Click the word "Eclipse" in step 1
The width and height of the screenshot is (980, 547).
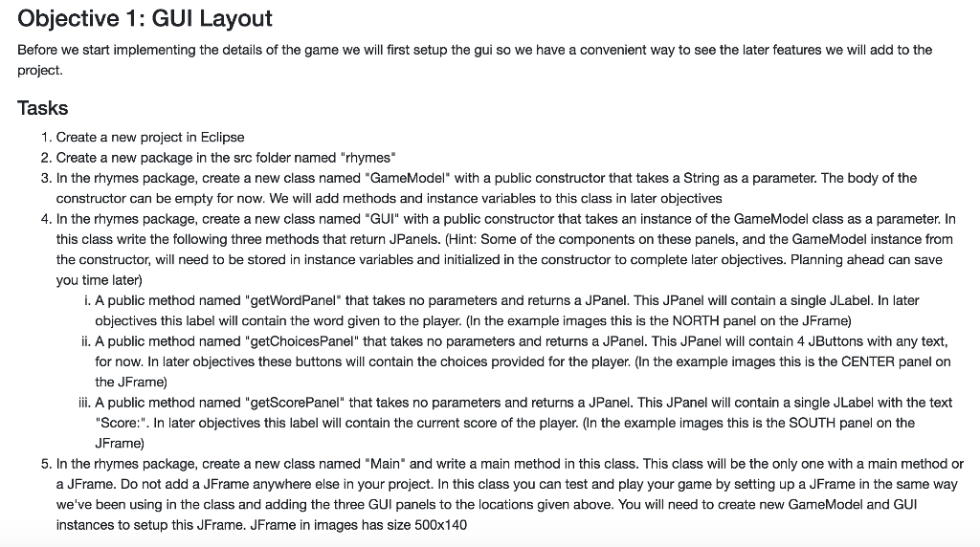(222, 138)
